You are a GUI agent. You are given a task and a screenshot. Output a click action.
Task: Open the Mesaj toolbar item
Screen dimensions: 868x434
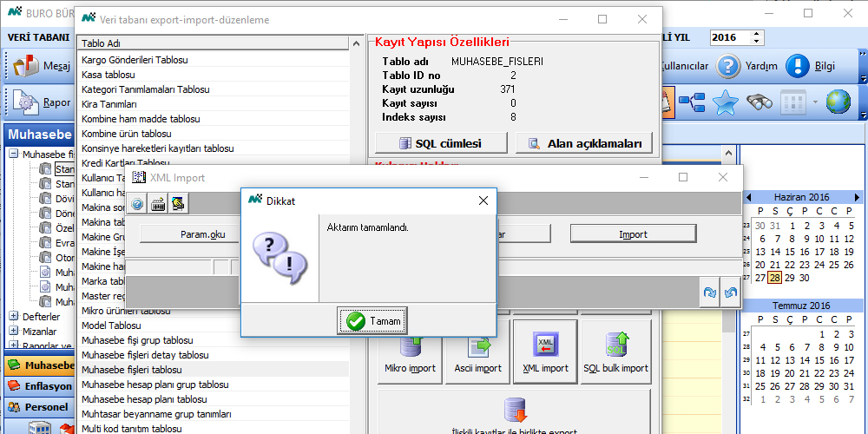tap(42, 67)
